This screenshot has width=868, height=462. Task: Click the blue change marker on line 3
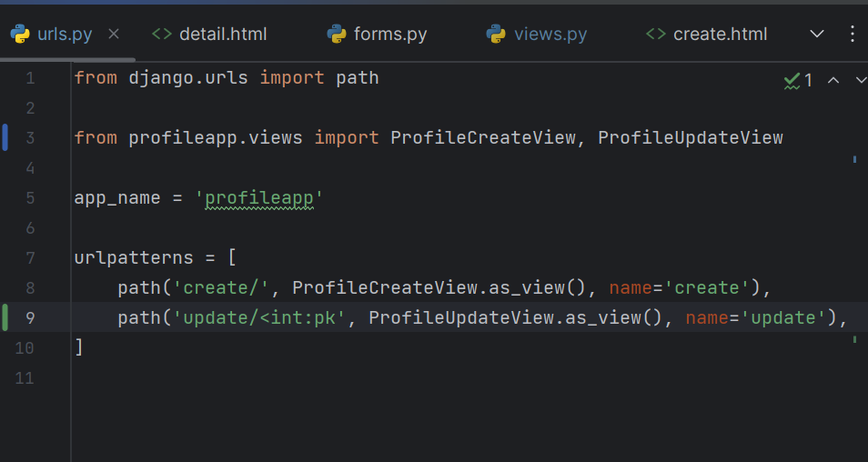click(x=5, y=137)
